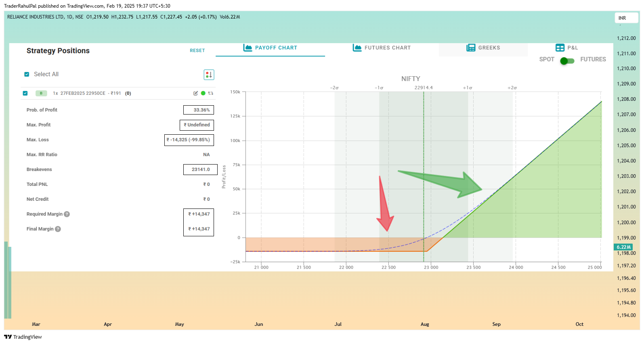Image resolution: width=644 pixels, height=344 pixels.
Task: Click the sort positions icon beside Select All
Action: (x=209, y=75)
